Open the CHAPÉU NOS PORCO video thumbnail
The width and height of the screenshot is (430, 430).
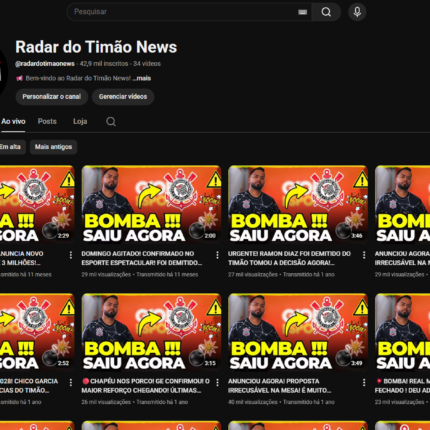[151, 332]
